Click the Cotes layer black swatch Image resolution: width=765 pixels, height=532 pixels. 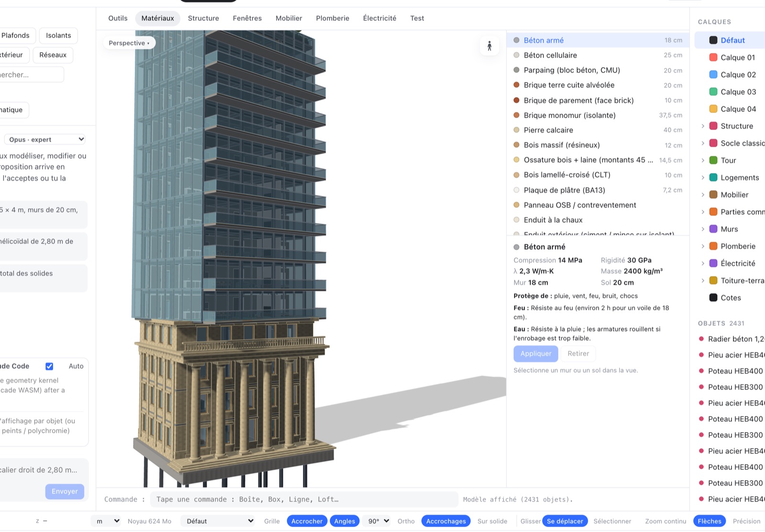point(713,298)
